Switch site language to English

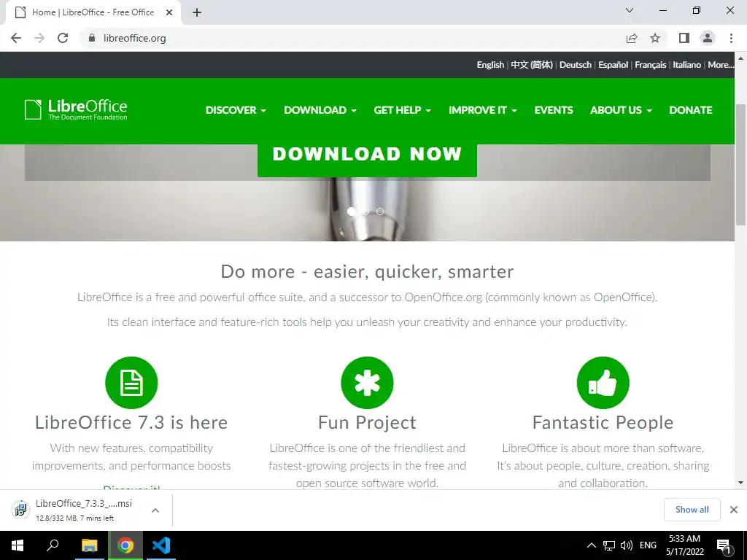point(490,65)
